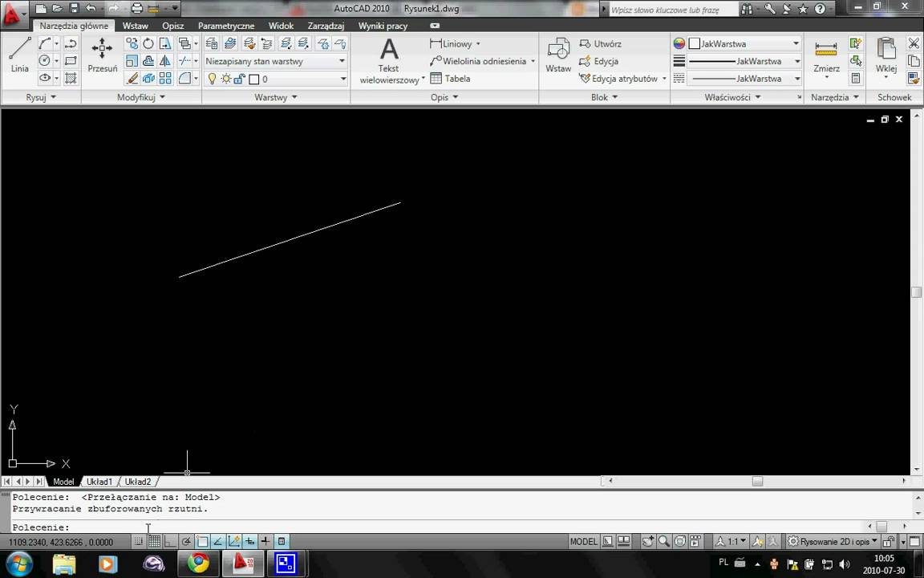Image resolution: width=924 pixels, height=578 pixels.
Task: Click the Liniowy dimension button
Action: [x=455, y=43]
